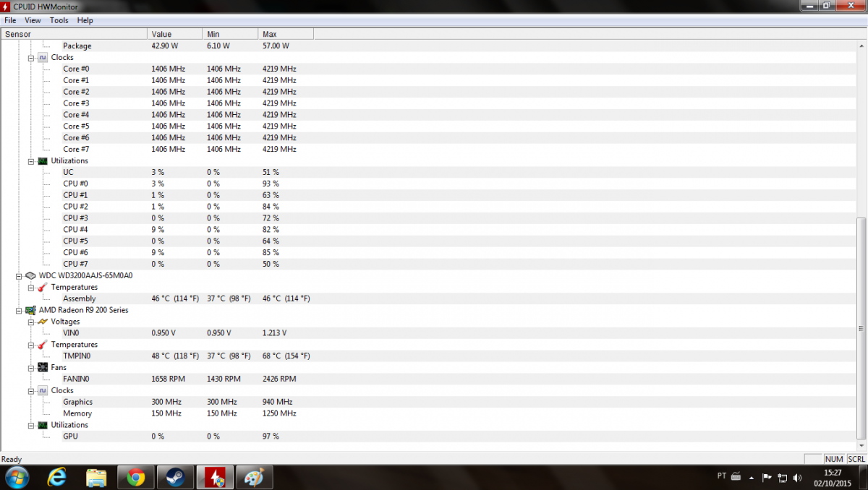Click the Voltages lightning icon
The width and height of the screenshot is (868, 490).
pyautogui.click(x=43, y=321)
